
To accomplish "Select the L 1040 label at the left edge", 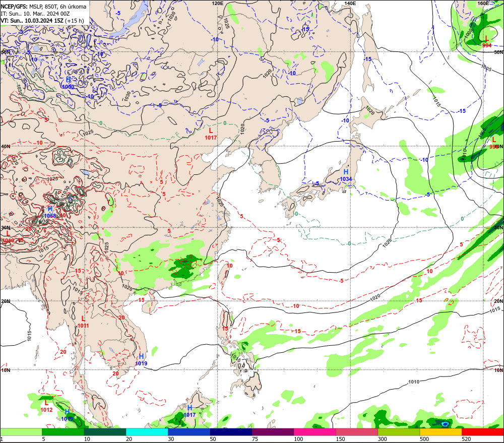I will pos(9,237).
